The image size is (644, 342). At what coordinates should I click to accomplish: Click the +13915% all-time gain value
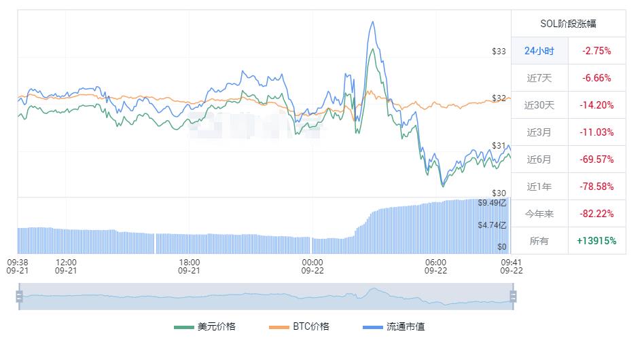tap(596, 241)
